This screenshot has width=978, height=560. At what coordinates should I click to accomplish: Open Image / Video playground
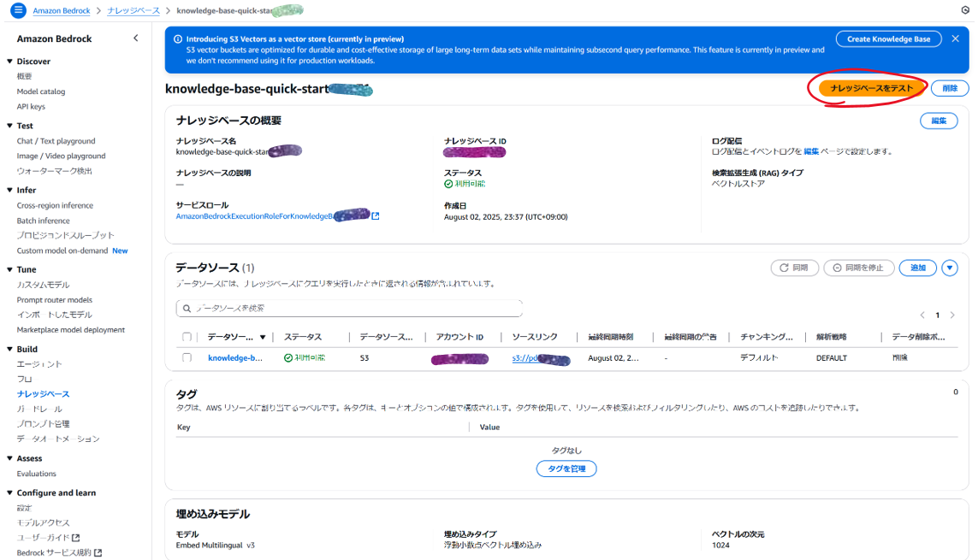(x=61, y=156)
